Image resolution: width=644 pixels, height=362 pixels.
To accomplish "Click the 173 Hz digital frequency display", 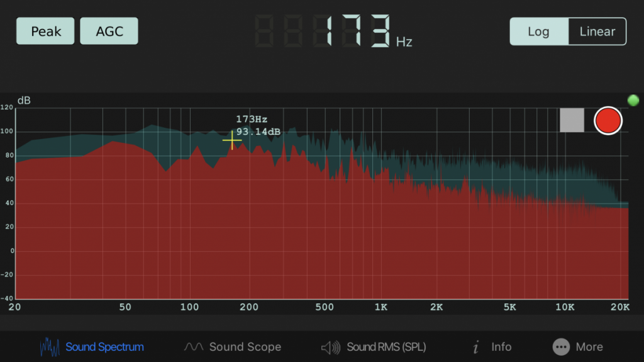I will point(356,31).
